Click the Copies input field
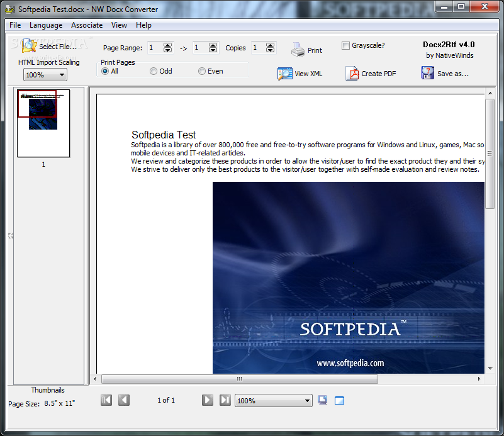Viewport: 504px width, 436px height. click(x=259, y=48)
